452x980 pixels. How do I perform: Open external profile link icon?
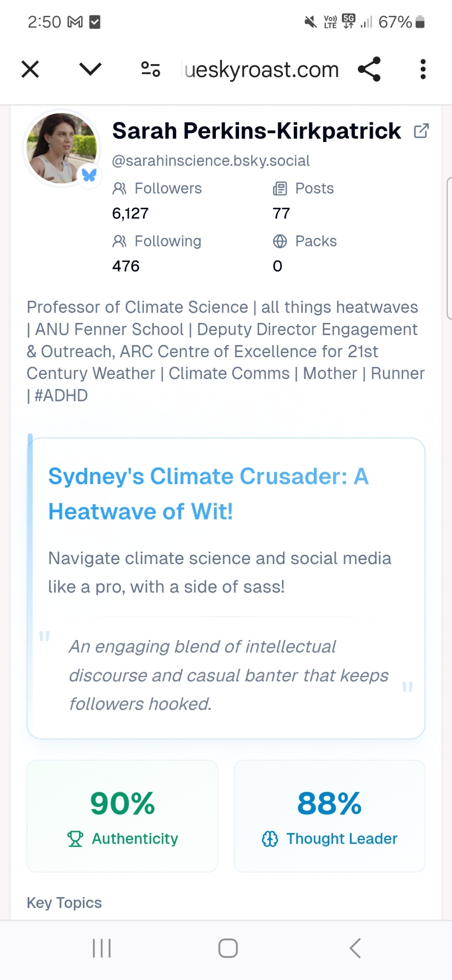421,131
